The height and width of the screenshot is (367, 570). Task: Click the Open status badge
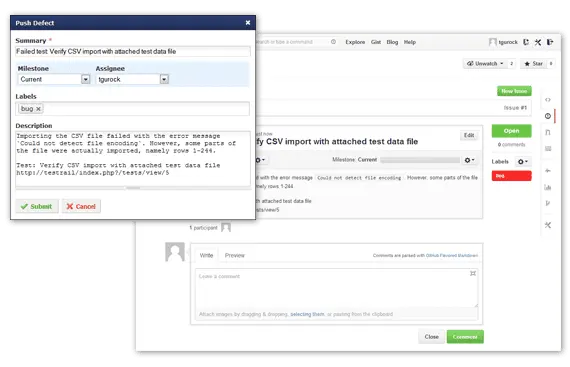click(x=511, y=131)
